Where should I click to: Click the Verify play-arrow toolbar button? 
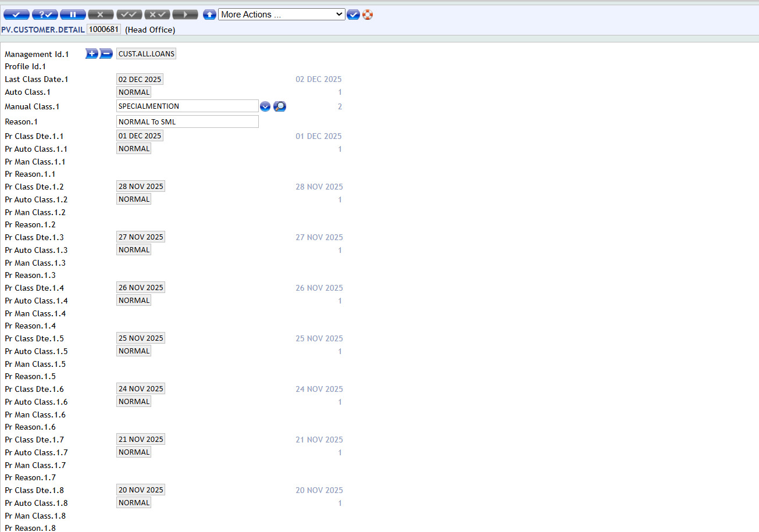point(185,15)
